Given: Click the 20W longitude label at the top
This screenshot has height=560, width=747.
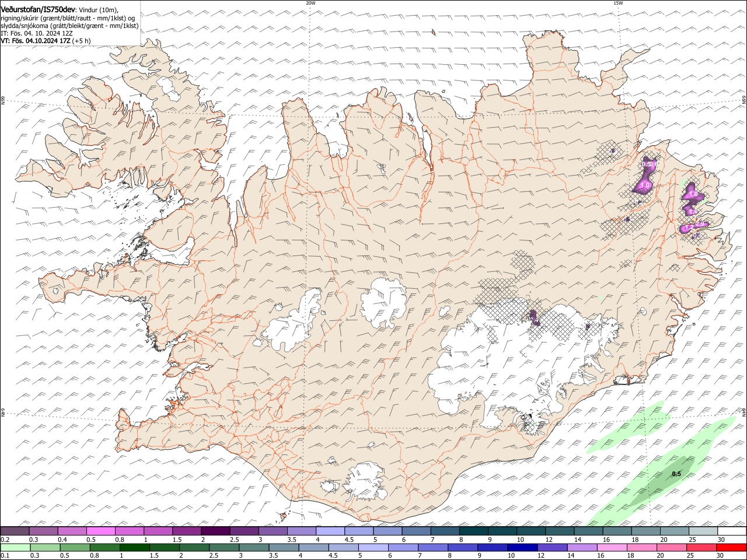Looking at the screenshot, I should (310, 3).
